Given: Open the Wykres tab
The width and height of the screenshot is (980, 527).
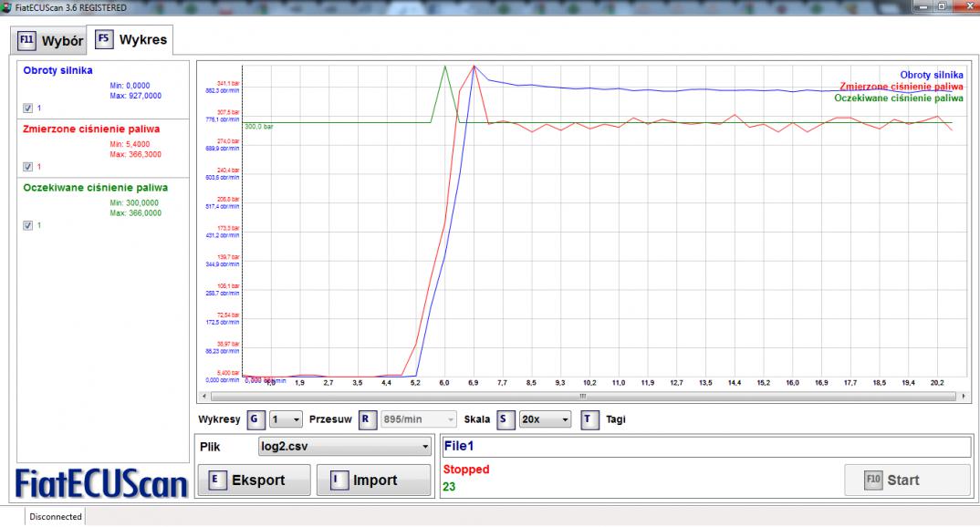Looking at the screenshot, I should pos(130,39).
